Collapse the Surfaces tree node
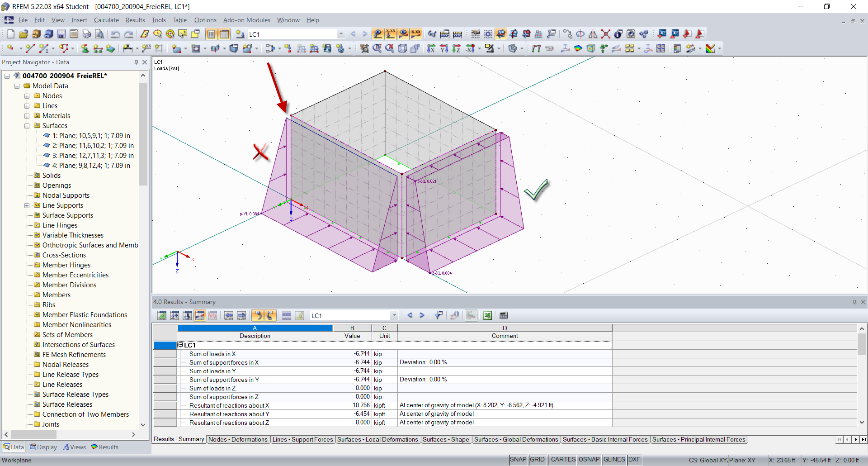Image resolution: width=868 pixels, height=466 pixels. (x=27, y=126)
